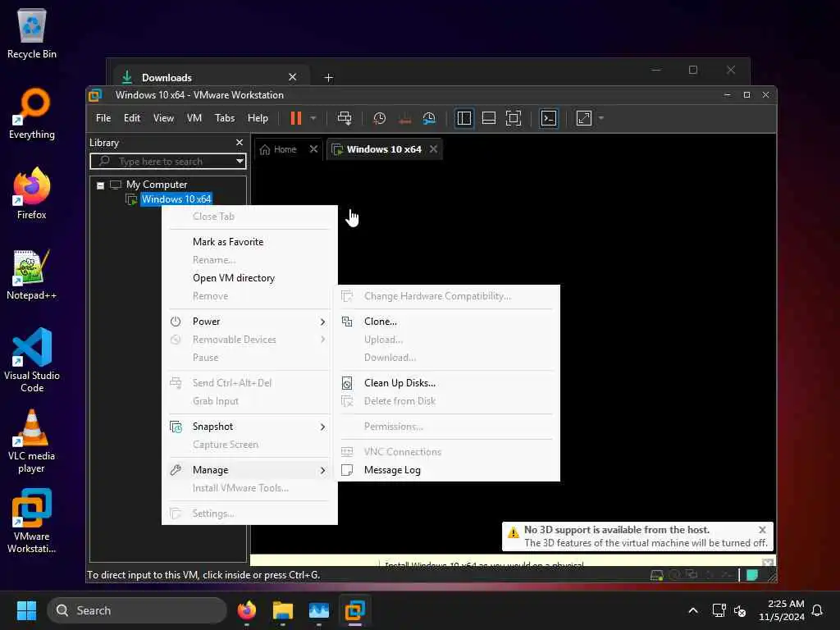This screenshot has width=840, height=630.
Task: Toggle the console view toolbar button
Action: click(x=549, y=118)
